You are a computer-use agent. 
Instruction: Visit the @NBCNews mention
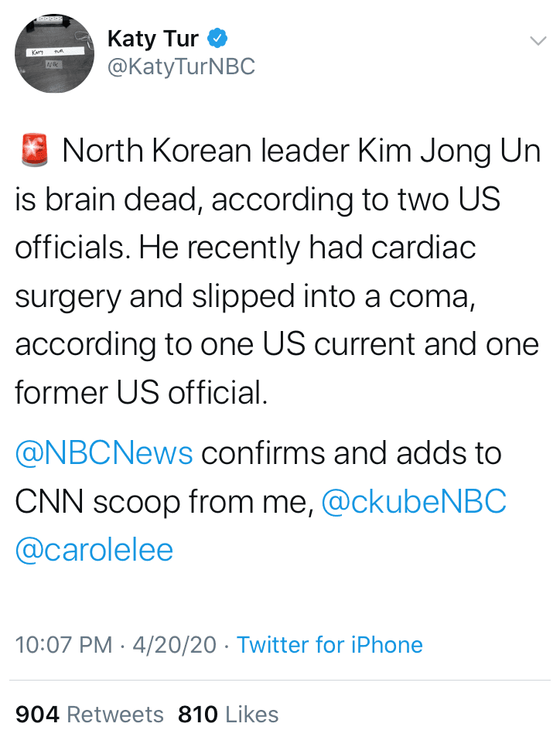click(104, 453)
